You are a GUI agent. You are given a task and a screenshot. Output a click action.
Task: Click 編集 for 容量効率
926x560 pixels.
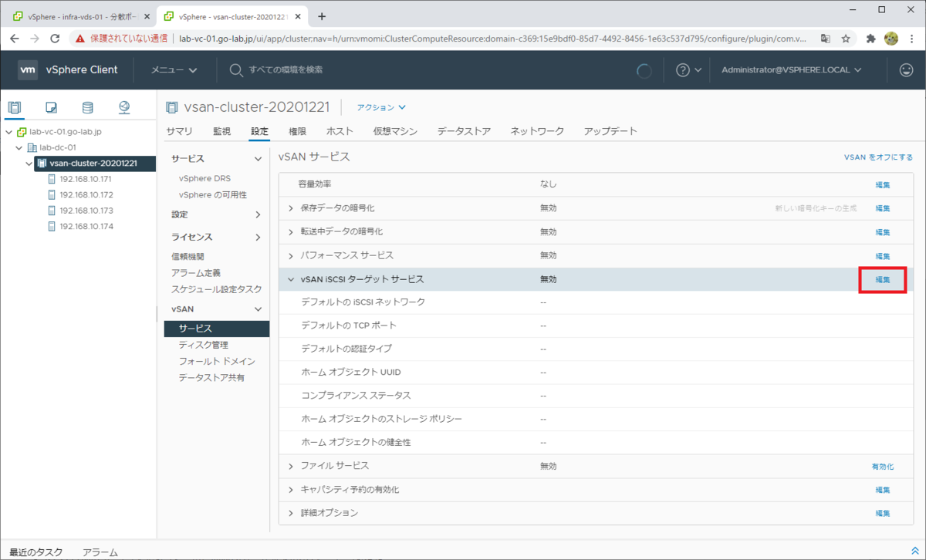click(883, 184)
